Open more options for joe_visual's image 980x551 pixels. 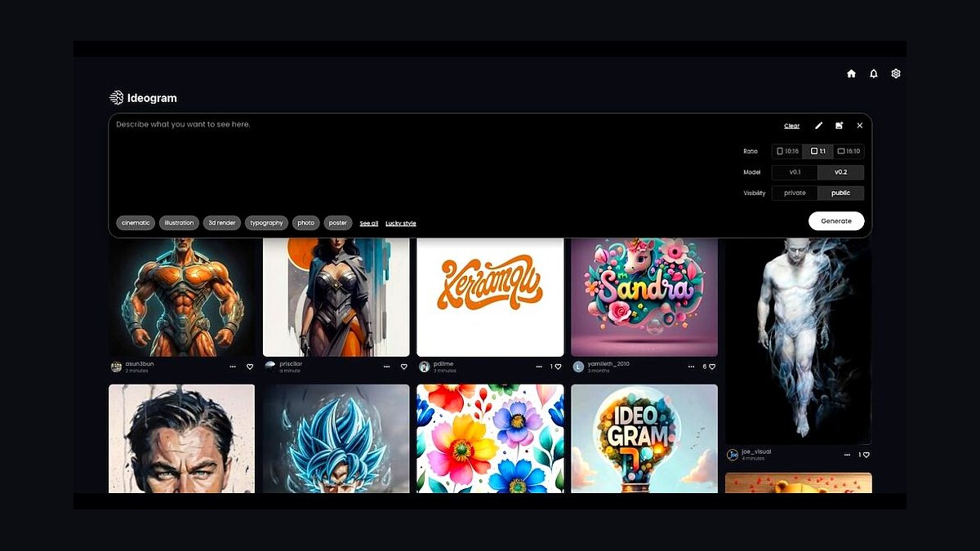click(847, 455)
